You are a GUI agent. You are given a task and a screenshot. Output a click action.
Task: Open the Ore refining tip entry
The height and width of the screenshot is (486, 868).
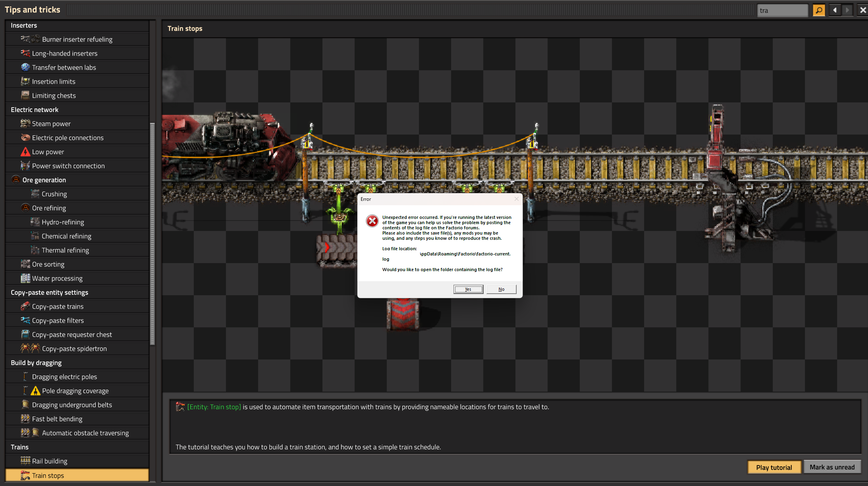(x=49, y=208)
